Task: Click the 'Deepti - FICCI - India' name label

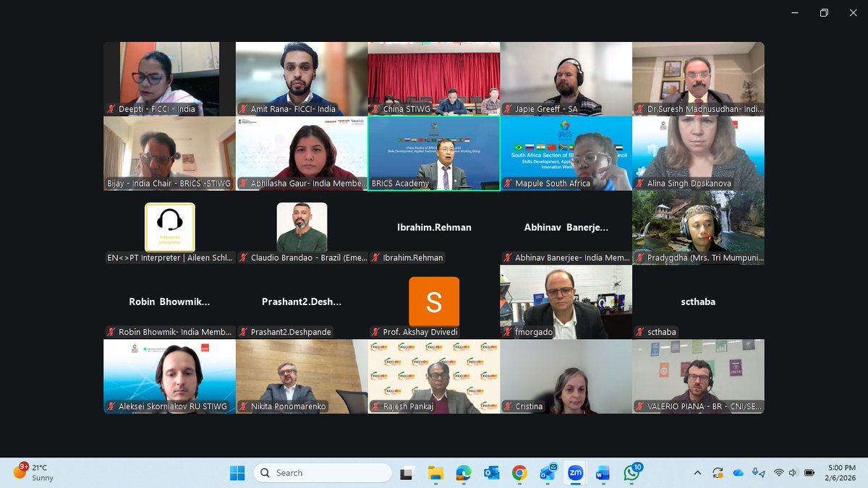Action: point(157,109)
